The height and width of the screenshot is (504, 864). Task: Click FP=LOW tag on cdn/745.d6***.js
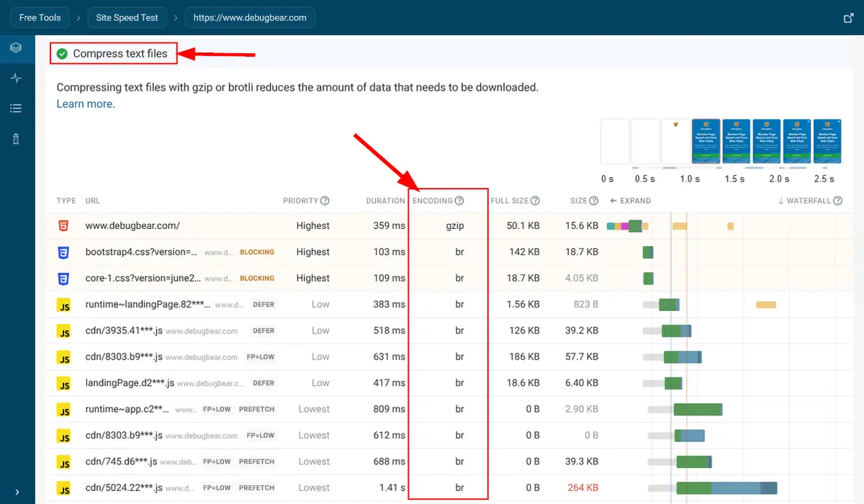(217, 462)
